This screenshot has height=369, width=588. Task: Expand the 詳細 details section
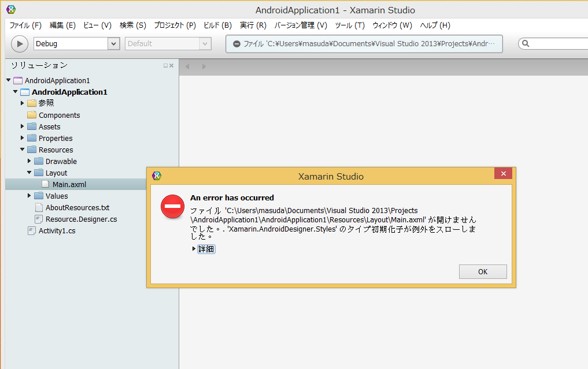click(x=194, y=249)
